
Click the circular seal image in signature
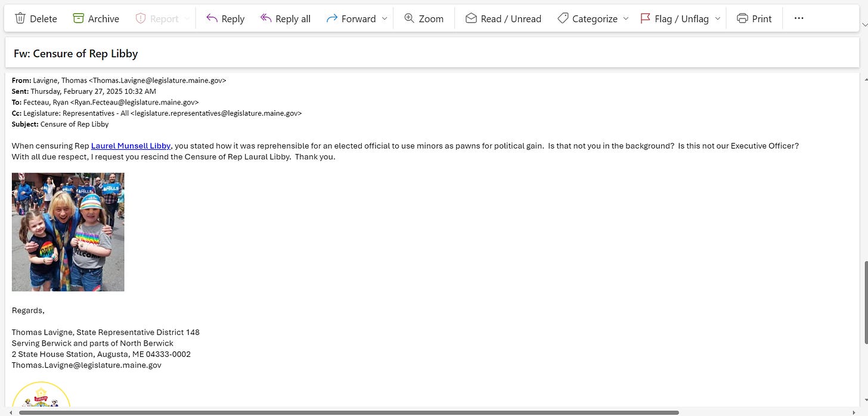(41, 394)
